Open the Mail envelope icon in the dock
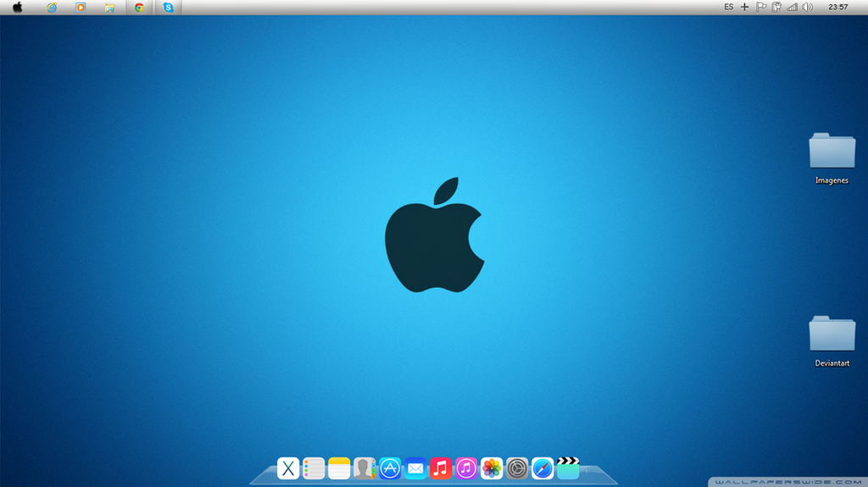 (415, 468)
